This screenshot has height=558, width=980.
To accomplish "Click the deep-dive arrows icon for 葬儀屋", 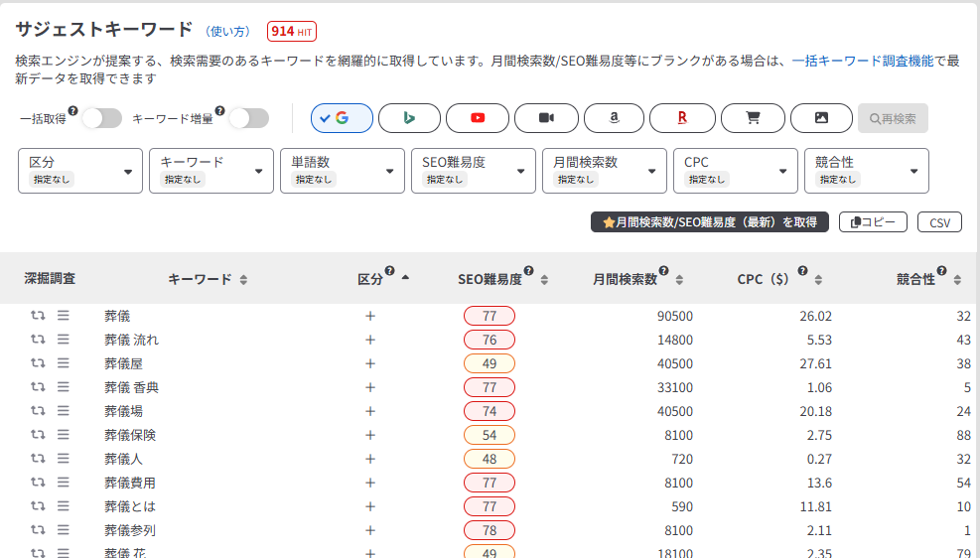I will click(38, 363).
